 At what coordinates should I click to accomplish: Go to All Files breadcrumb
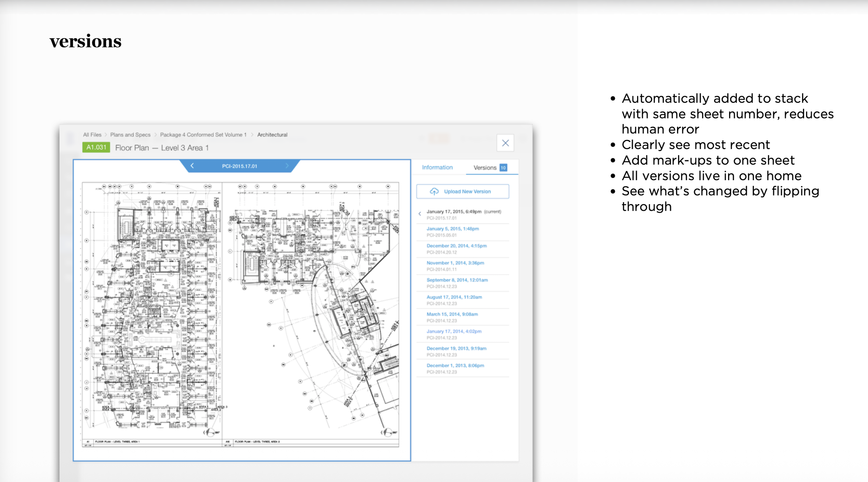coord(92,135)
